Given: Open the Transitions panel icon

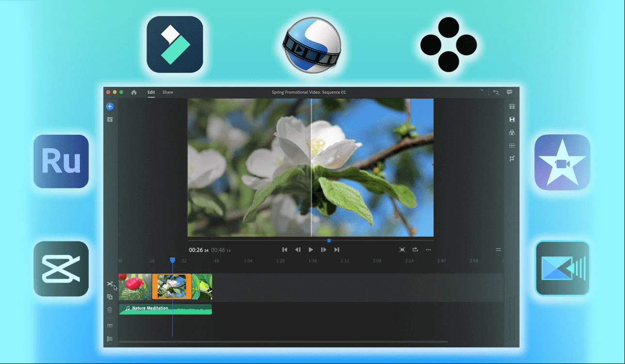Looking at the screenshot, I should (x=512, y=119).
